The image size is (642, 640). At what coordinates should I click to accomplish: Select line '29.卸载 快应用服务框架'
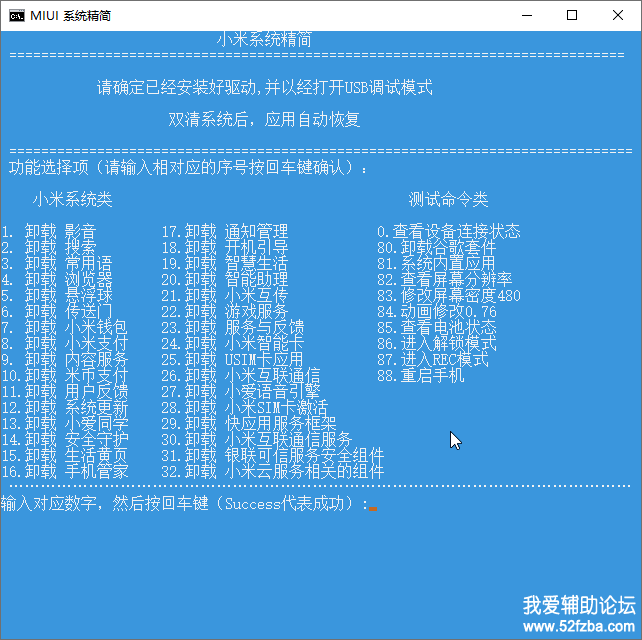point(249,424)
